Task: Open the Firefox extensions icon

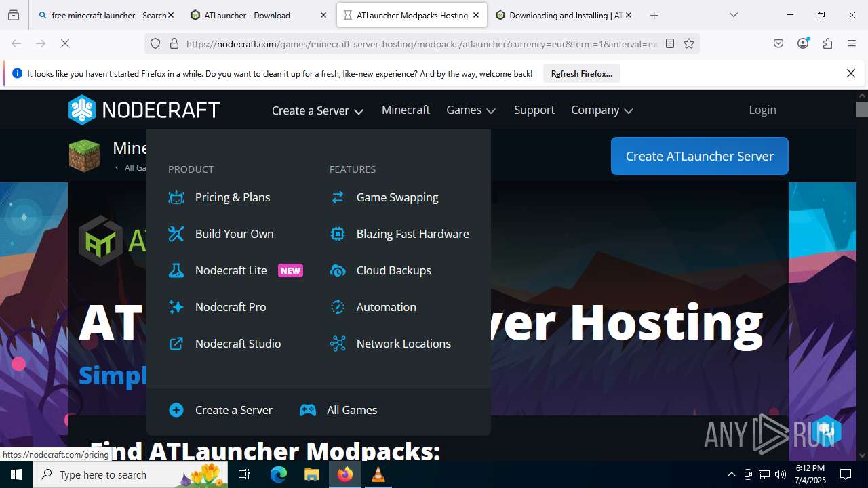Action: click(827, 43)
